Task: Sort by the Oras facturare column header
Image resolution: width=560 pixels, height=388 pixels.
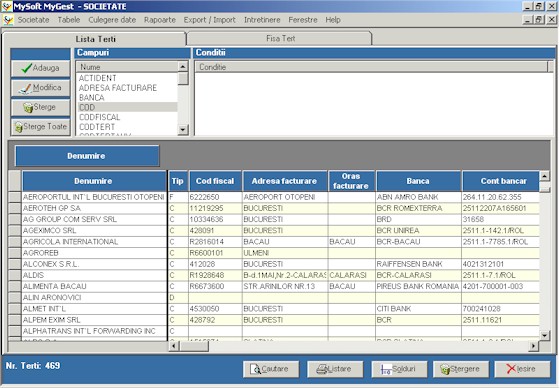Action: click(x=351, y=181)
